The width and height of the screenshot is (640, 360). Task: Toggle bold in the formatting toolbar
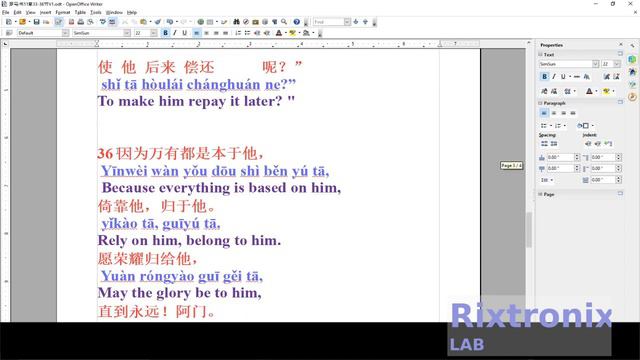[x=165, y=33]
